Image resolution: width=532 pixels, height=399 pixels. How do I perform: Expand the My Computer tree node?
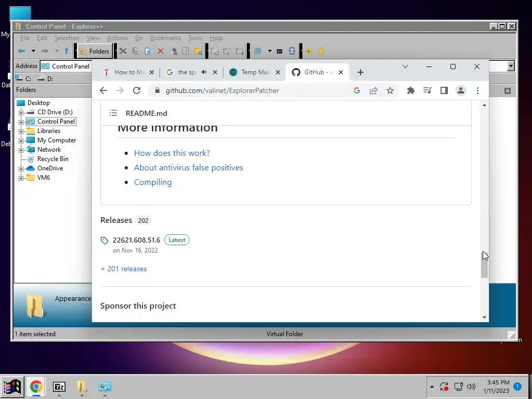coord(21,140)
